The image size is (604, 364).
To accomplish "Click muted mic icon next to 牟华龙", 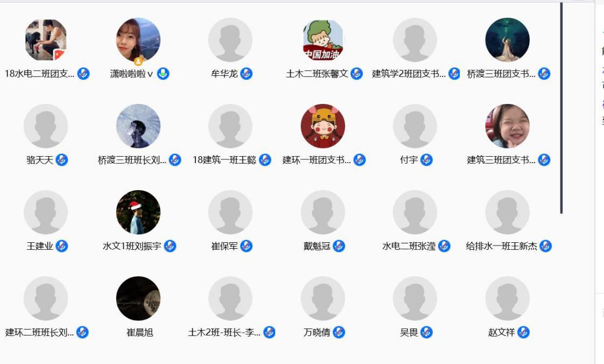I will click(x=247, y=74).
